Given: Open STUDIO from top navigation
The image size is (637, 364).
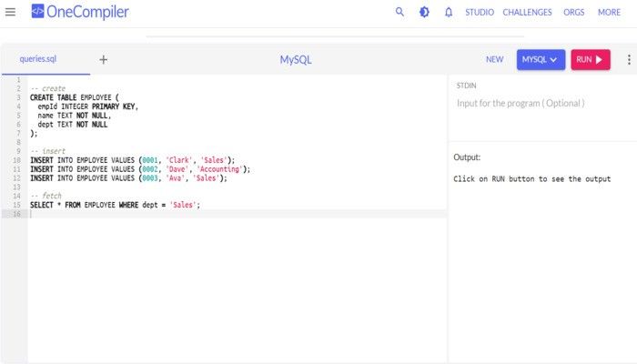Looking at the screenshot, I should pyautogui.click(x=480, y=12).
